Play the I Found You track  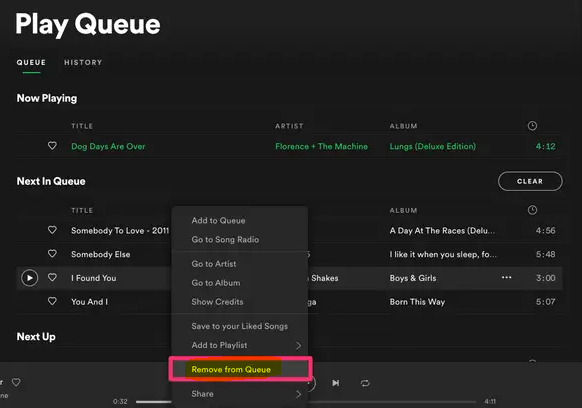pyautogui.click(x=30, y=278)
